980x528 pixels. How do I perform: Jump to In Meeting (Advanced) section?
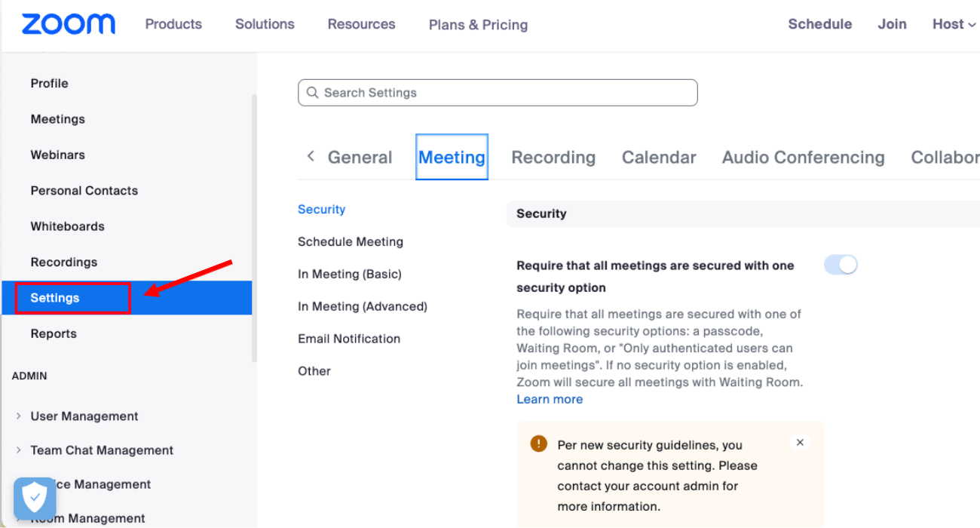click(363, 306)
